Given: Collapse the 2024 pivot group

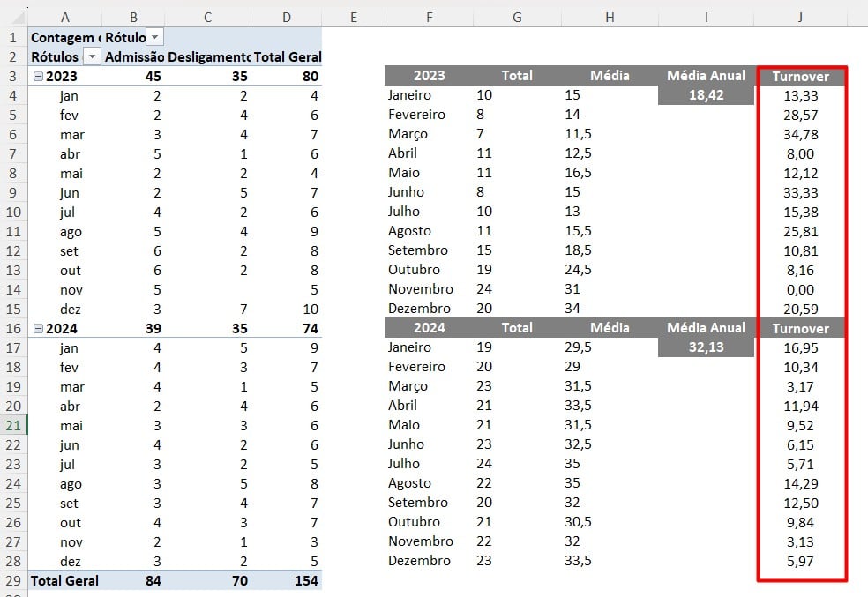Looking at the screenshot, I should (38, 329).
